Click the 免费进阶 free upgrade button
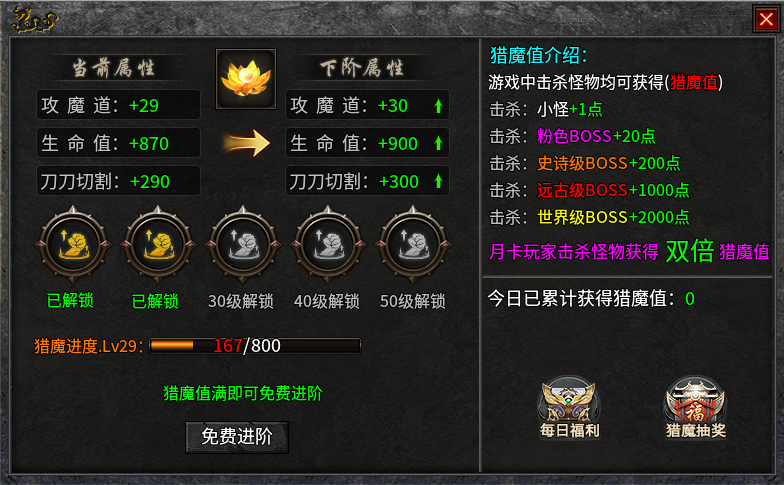The height and width of the screenshot is (485, 784). [x=237, y=437]
